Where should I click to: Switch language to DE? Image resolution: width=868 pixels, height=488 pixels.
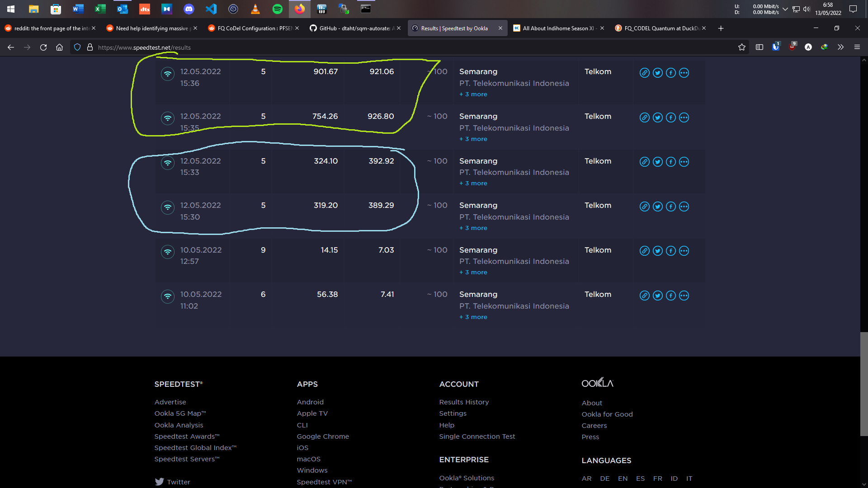click(x=605, y=479)
